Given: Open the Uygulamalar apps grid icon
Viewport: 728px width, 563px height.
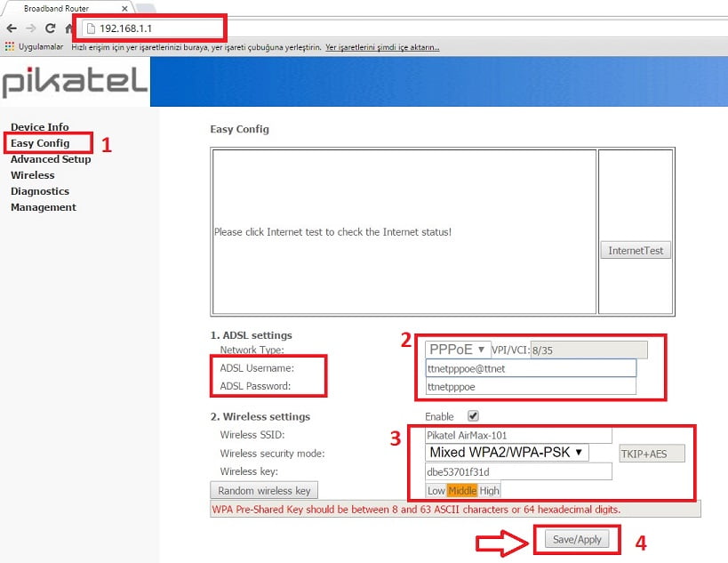Looking at the screenshot, I should click(10, 46).
